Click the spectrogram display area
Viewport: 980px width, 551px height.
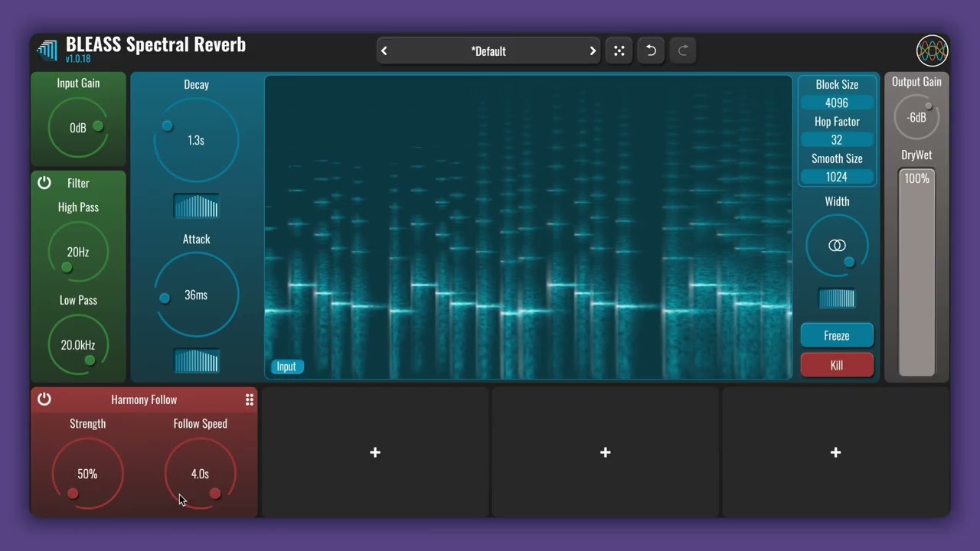coord(528,227)
